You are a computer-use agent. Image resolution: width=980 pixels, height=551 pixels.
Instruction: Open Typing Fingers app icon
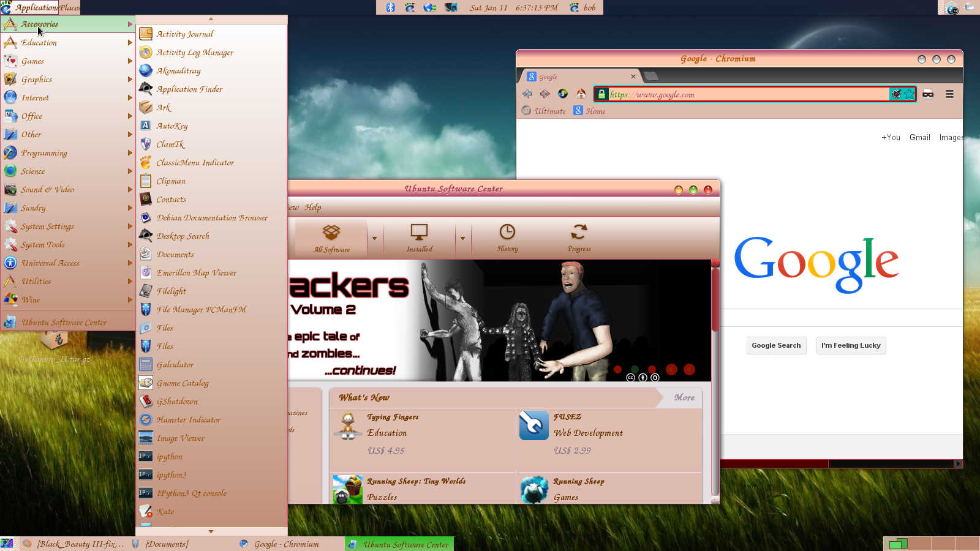pyautogui.click(x=348, y=425)
